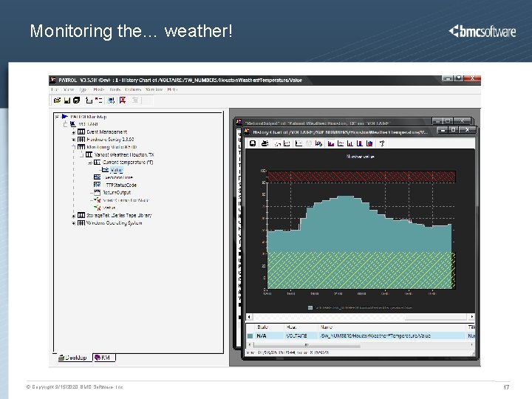Viewport: 532px width, 399px height.
Task: Click the open folder icon in main toolbar
Action: coord(58,100)
